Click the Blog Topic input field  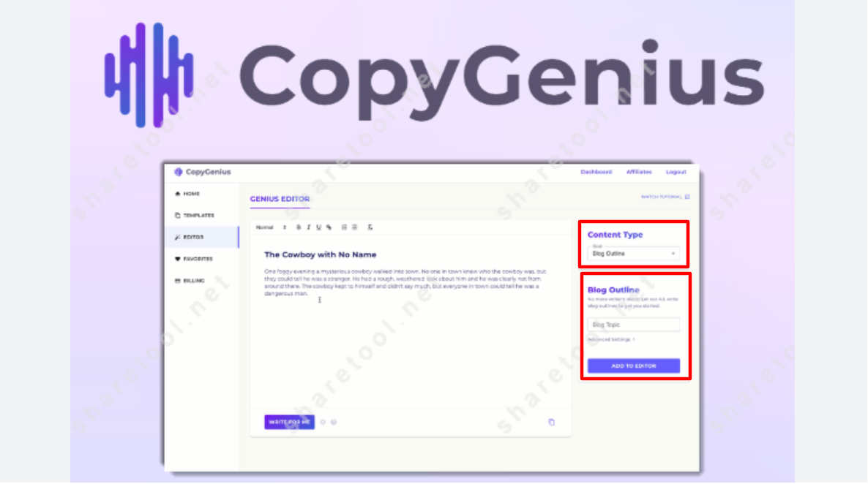tap(633, 325)
